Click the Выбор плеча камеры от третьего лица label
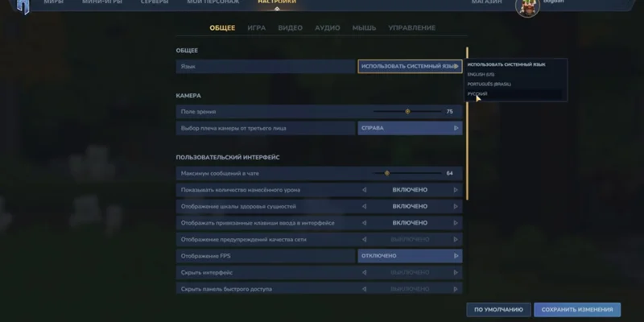644x322 pixels. click(233, 128)
